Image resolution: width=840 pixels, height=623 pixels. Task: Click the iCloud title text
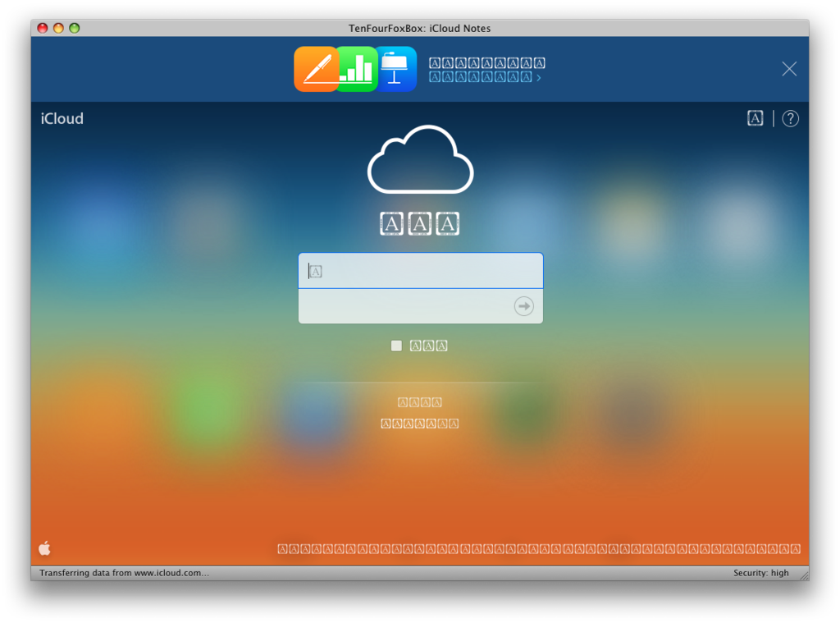pos(62,118)
